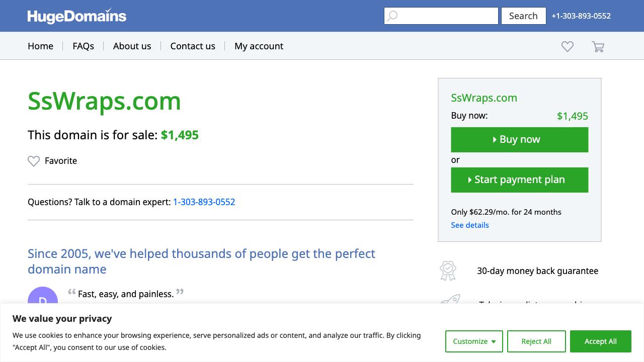The image size is (644, 362).
Task: Open the Contact us page
Action: pyautogui.click(x=193, y=46)
